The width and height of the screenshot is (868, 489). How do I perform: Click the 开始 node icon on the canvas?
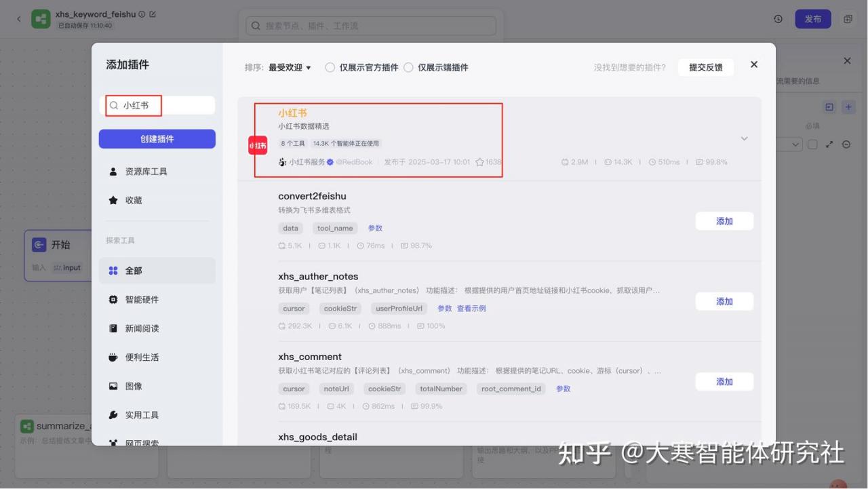(x=39, y=245)
